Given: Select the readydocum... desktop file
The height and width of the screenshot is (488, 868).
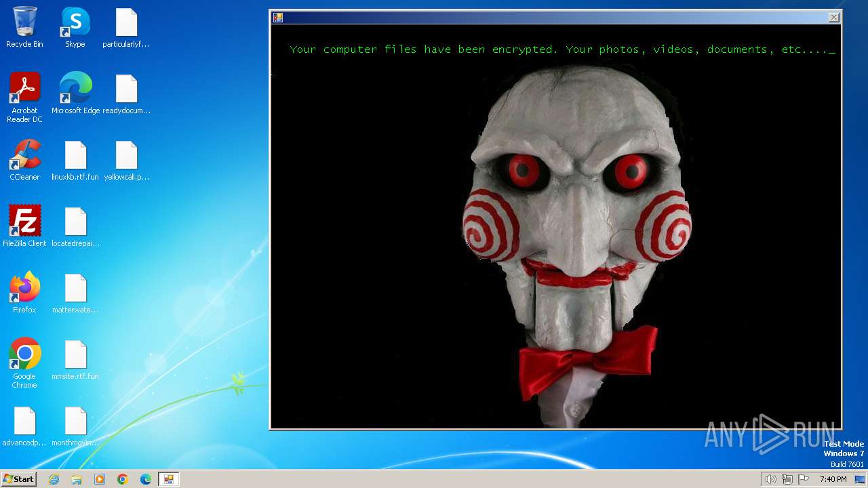Looking at the screenshot, I should click(x=126, y=94).
